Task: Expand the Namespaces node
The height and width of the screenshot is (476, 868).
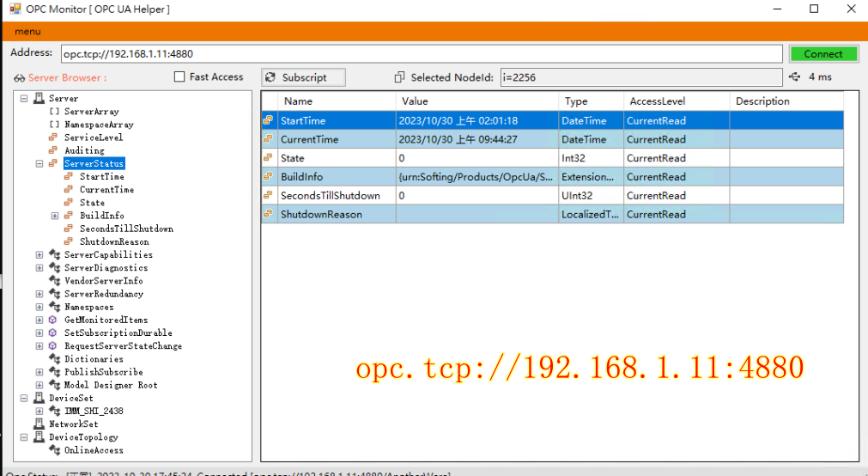Action: click(39, 307)
